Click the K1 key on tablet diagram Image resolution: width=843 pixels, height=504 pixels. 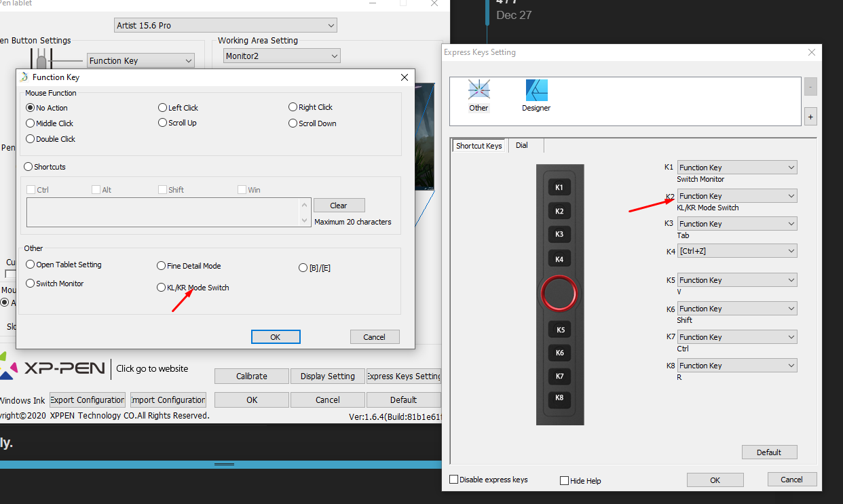[x=559, y=187]
